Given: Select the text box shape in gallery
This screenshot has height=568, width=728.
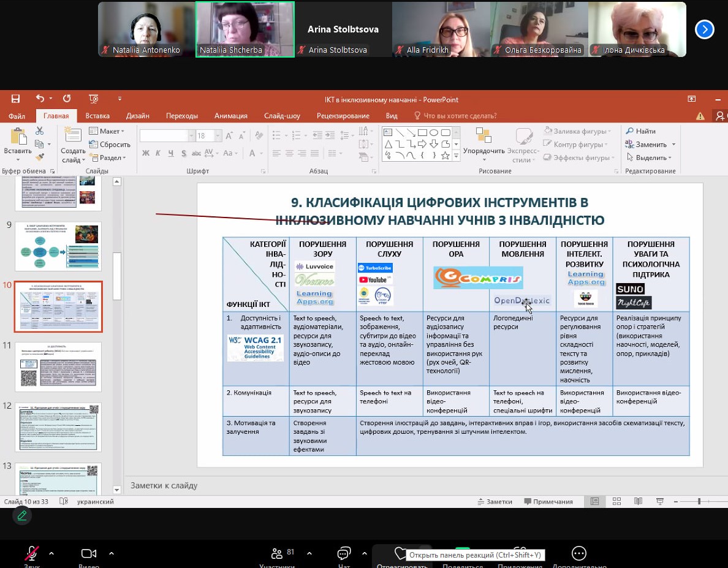Looking at the screenshot, I should pos(388,133).
